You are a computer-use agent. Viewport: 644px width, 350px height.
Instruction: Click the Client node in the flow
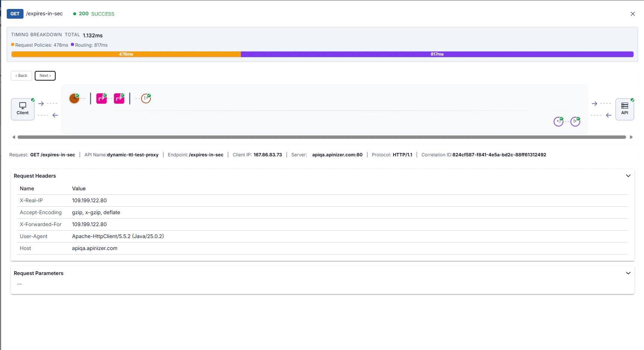pyautogui.click(x=23, y=109)
